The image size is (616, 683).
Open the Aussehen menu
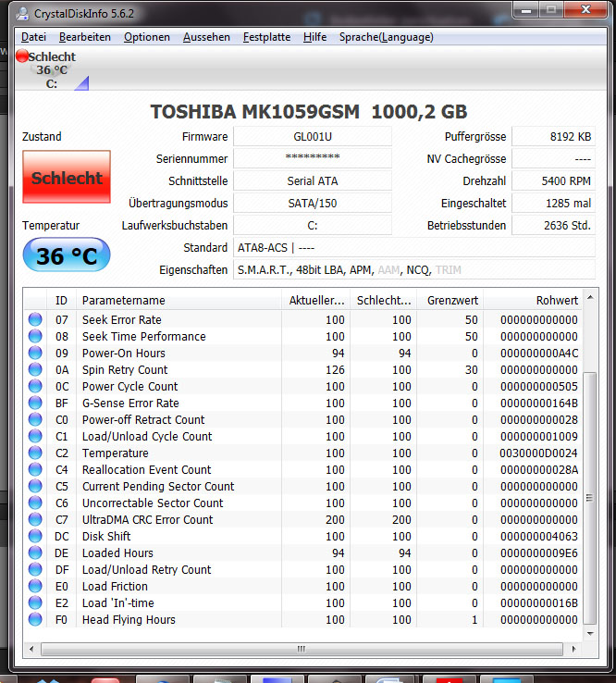[206, 37]
